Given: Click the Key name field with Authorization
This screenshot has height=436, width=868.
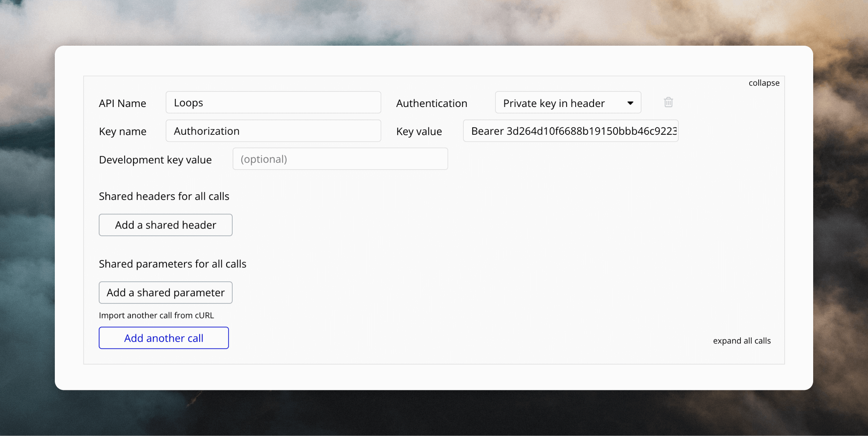Looking at the screenshot, I should [273, 131].
